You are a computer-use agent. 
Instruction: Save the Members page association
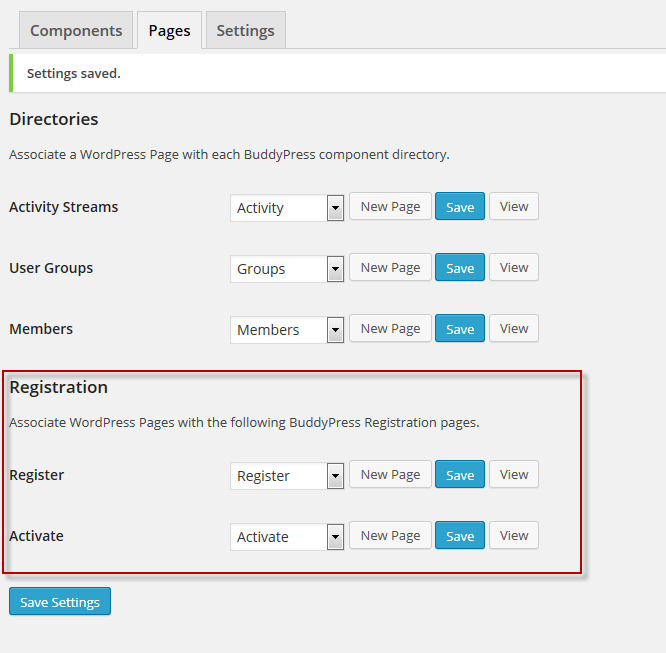click(x=460, y=328)
